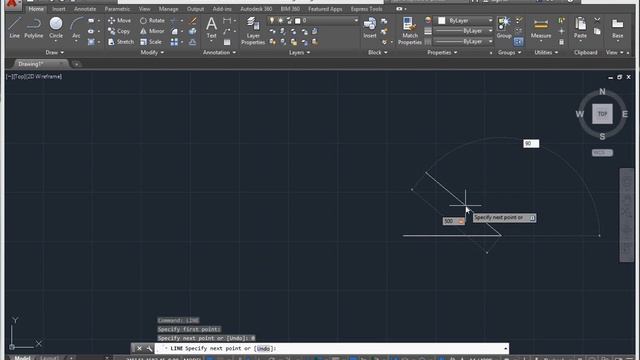Activate the Mirror command
The height and width of the screenshot is (360, 640).
click(x=152, y=31)
